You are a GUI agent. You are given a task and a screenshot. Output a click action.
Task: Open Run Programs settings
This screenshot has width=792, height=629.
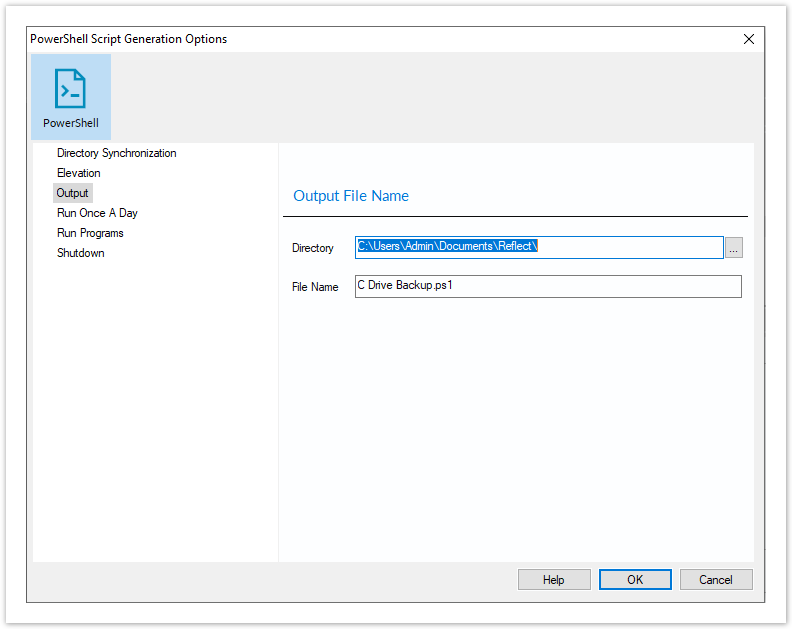coord(90,233)
